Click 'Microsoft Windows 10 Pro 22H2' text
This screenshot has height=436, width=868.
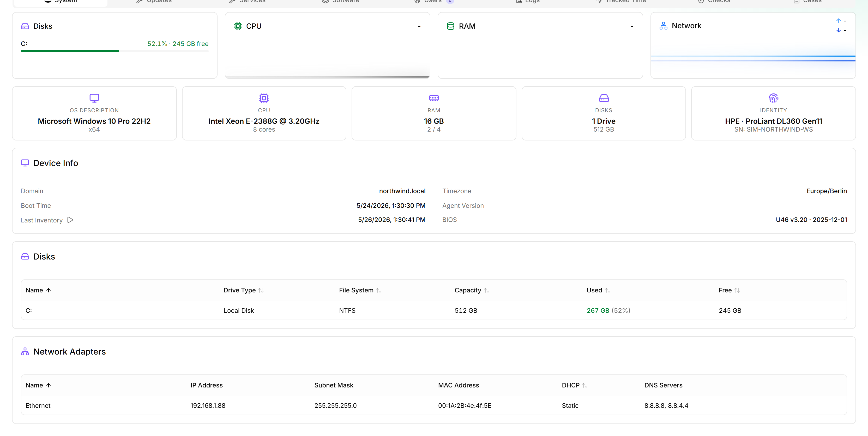[x=94, y=121]
